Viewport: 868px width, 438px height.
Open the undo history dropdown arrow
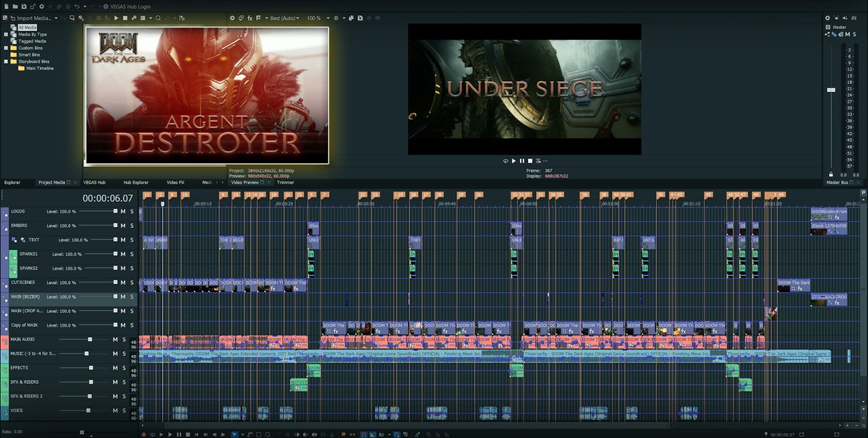click(85, 7)
